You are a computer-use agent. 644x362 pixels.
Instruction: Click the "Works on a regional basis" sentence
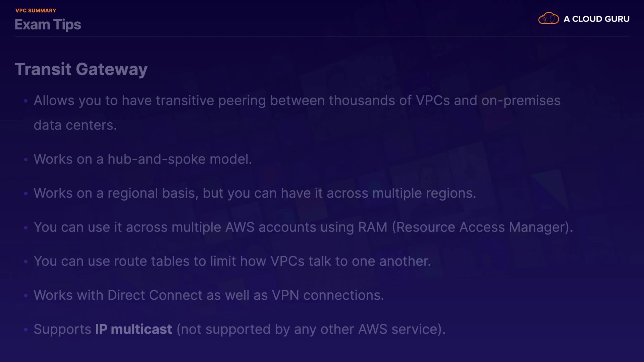click(255, 193)
